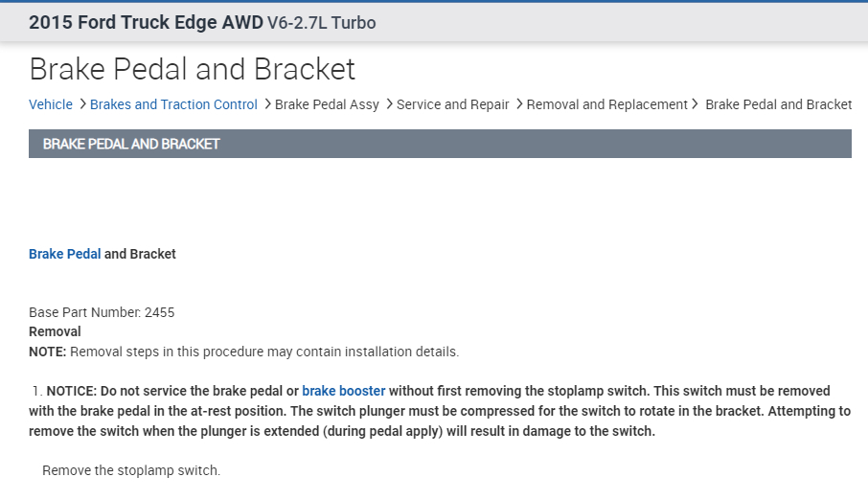Open the blue Brake Pedal link

[64, 254]
